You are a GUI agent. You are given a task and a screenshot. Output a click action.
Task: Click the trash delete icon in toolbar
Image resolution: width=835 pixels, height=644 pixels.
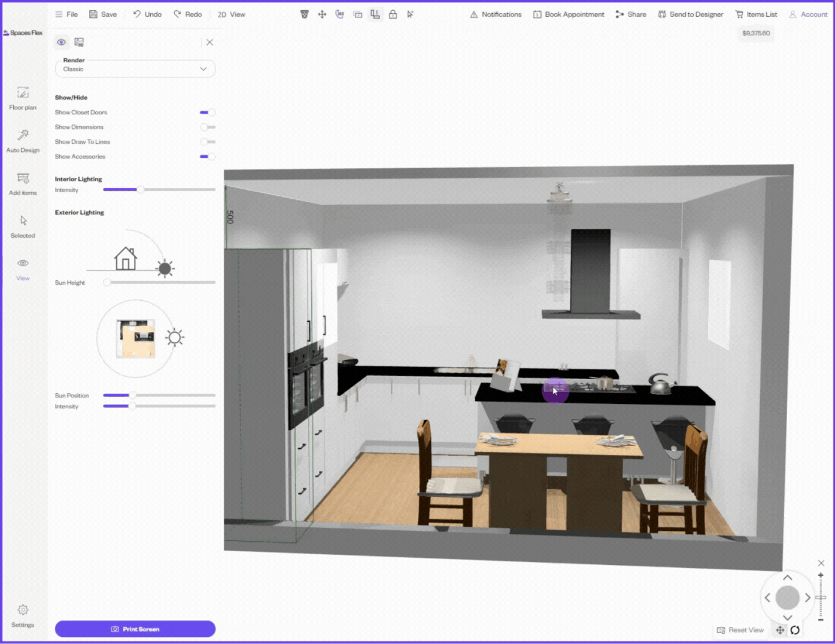[304, 14]
